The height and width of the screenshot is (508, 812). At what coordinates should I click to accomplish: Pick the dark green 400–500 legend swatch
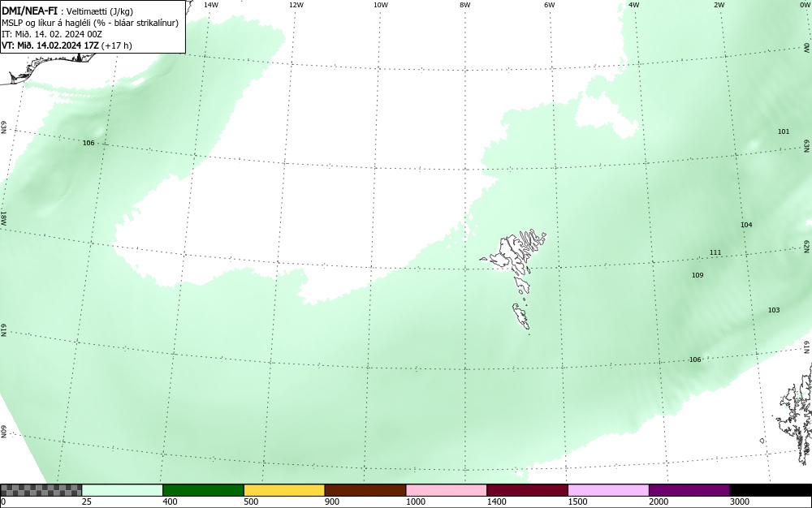pyautogui.click(x=203, y=490)
